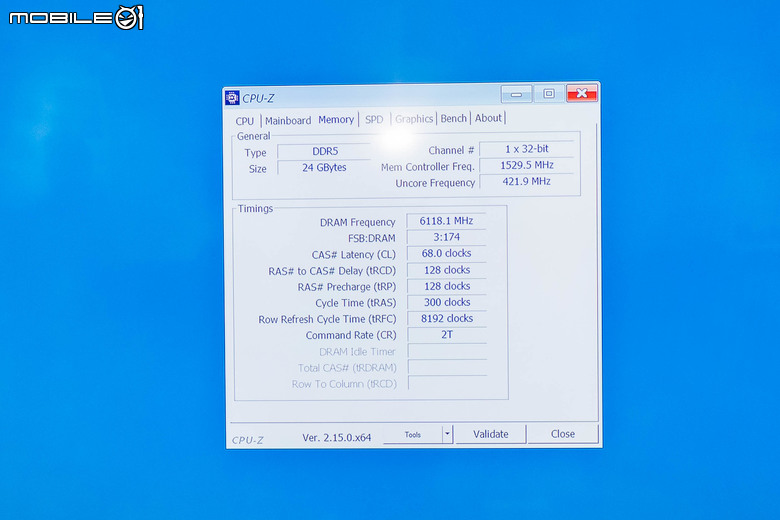Click the empty Total CAS# (tRDRAM) field
Screen dimensions: 780x520
point(447,368)
